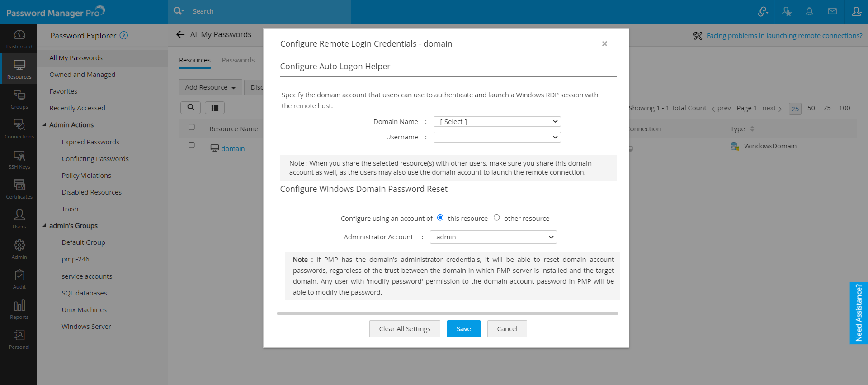Switch to the Passwords tab
868x385 pixels.
pyautogui.click(x=238, y=60)
